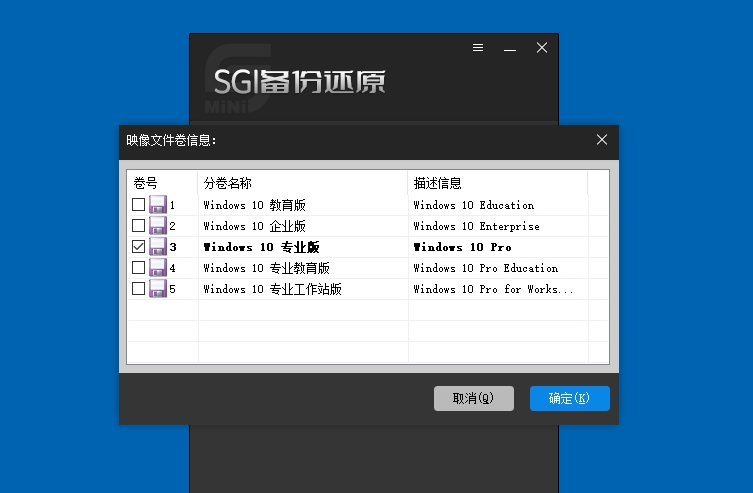The height and width of the screenshot is (493, 753).
Task: Open the hamburger menu in SGI window
Action: (478, 48)
